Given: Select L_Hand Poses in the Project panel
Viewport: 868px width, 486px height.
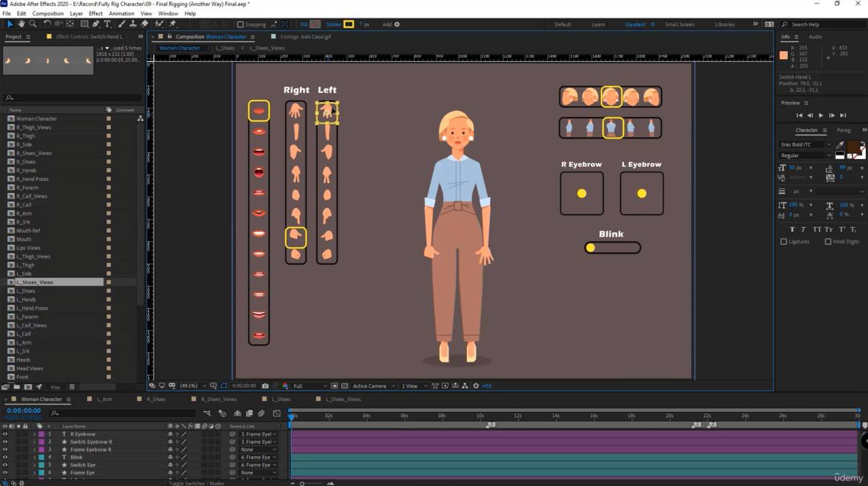Looking at the screenshot, I should point(32,308).
